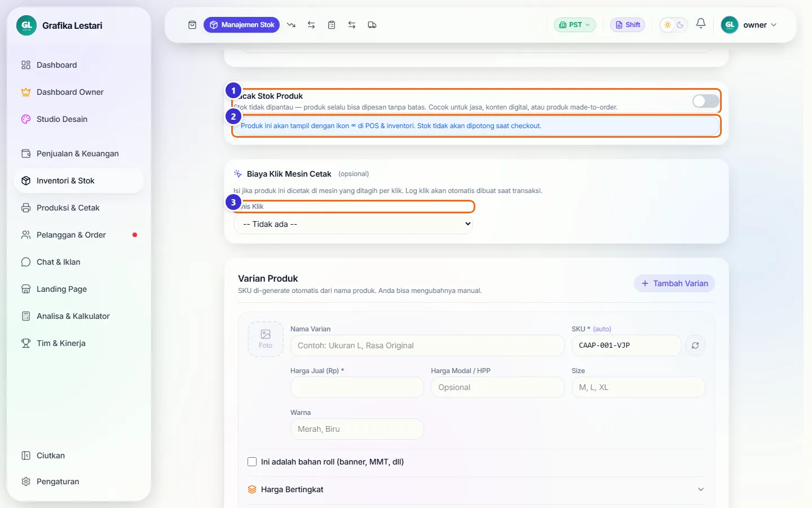The image size is (812, 508).
Task: Switch to light mode with sun icon
Action: coord(668,25)
